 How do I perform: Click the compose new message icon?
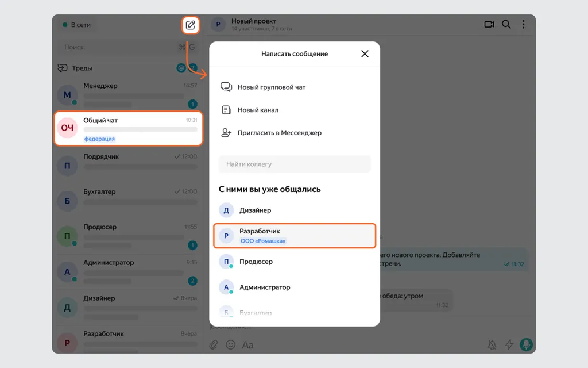tap(191, 25)
